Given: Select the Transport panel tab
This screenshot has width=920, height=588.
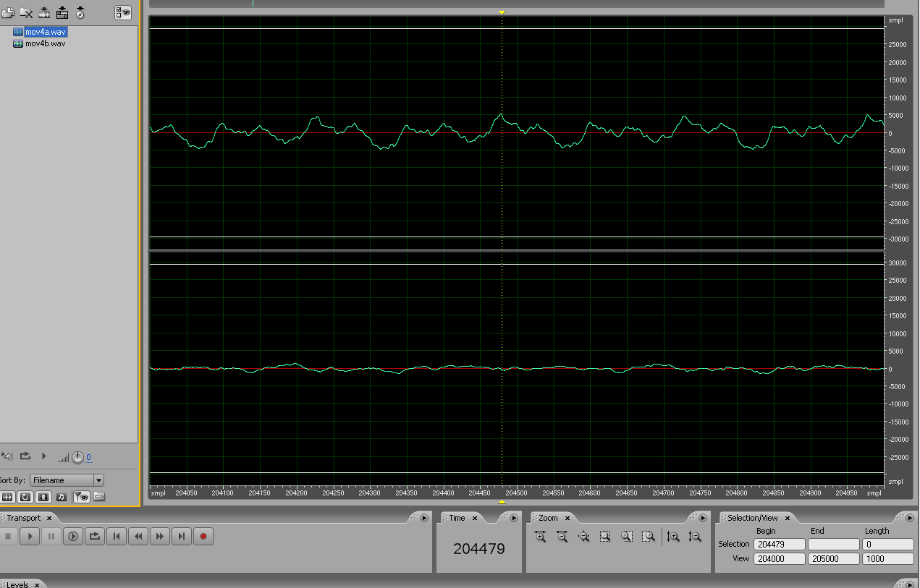Looking at the screenshot, I should (x=24, y=518).
